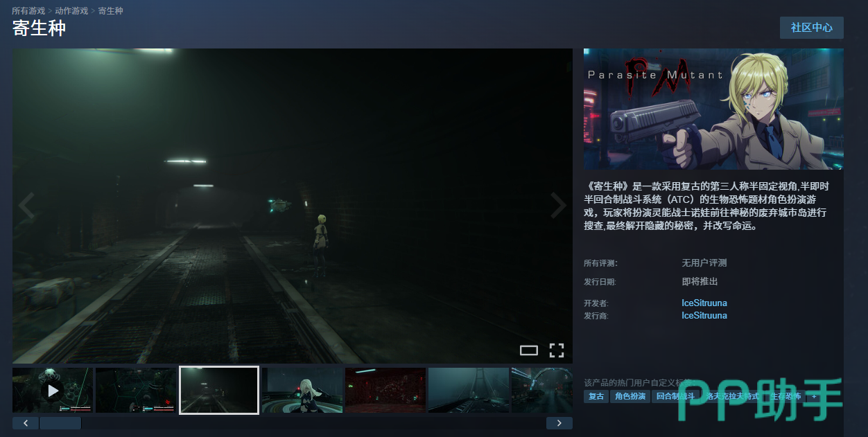Select the red room screenshot thumbnail

385,391
